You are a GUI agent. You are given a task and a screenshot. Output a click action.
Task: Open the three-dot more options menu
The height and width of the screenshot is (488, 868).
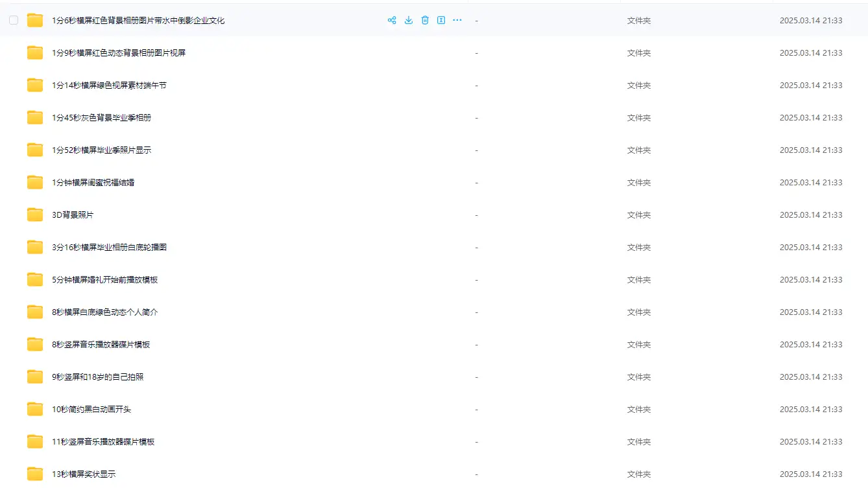click(x=457, y=20)
